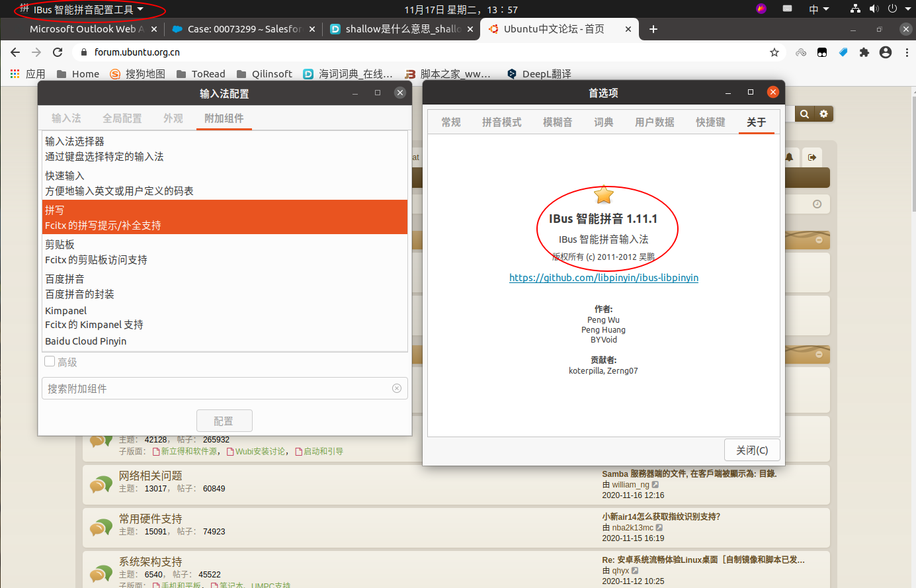Open Chrome three-dot menu

tap(906, 52)
